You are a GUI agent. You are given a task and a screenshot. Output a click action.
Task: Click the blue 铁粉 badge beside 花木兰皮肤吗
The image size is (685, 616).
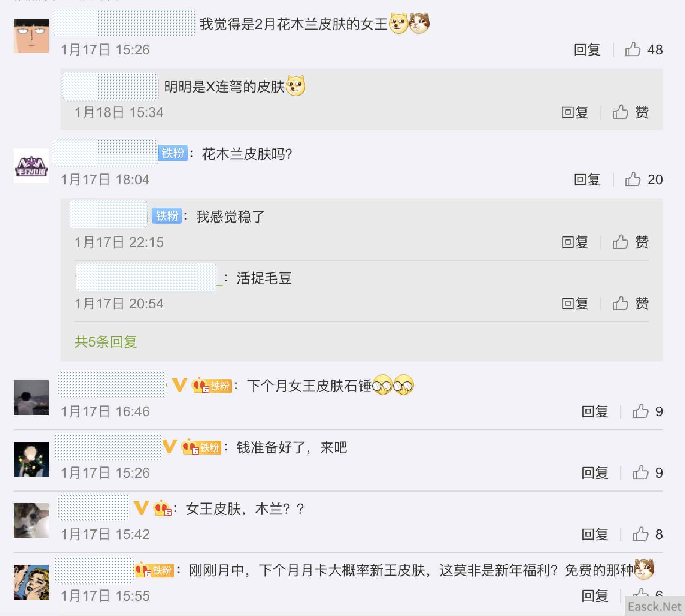click(x=173, y=153)
